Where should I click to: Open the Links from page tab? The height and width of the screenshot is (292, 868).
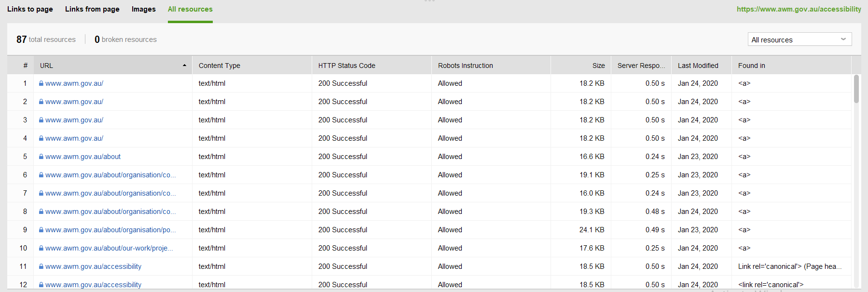[92, 9]
